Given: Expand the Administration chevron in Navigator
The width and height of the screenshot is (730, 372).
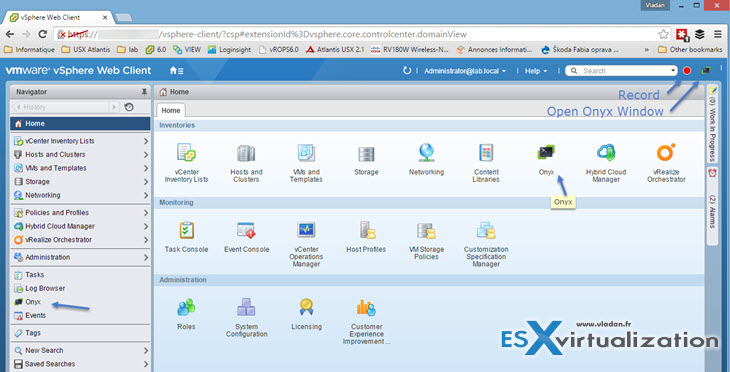Looking at the screenshot, I should coord(146,257).
